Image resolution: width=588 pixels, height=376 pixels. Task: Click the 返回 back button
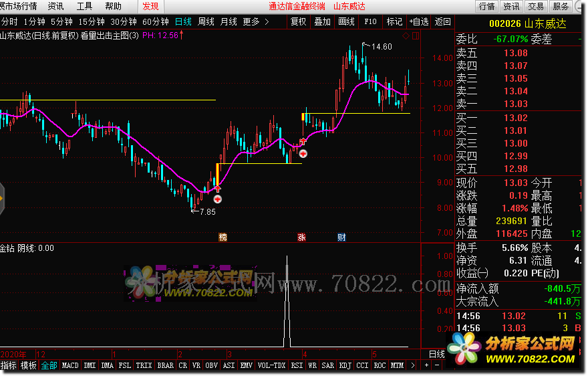coord(442,22)
